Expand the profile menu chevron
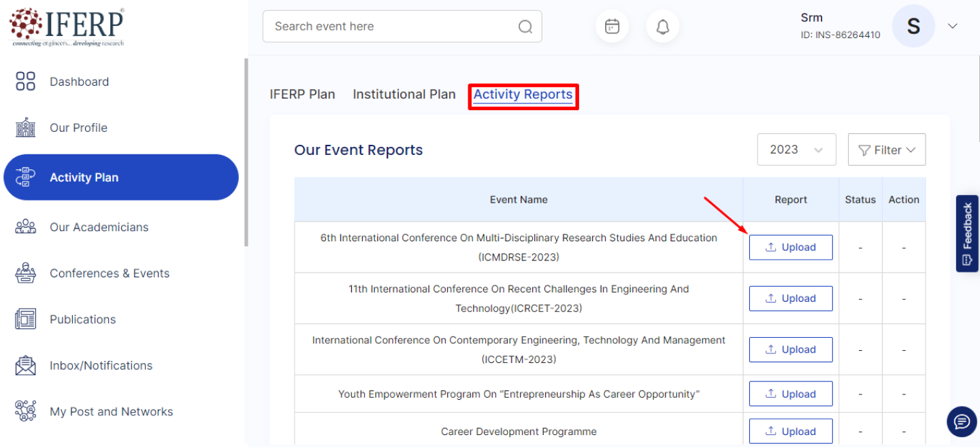The width and height of the screenshot is (980, 448). tap(953, 26)
